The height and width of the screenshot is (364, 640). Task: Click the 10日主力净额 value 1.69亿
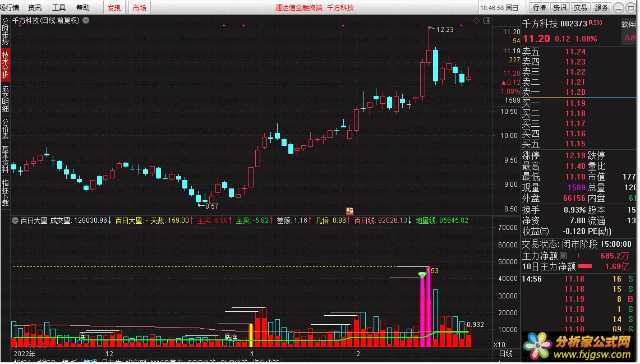pos(617,267)
